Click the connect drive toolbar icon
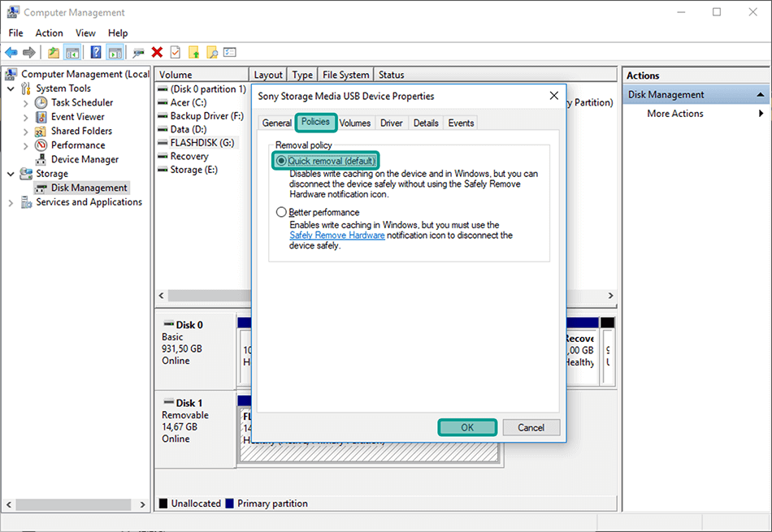Screen dimensions: 772x532 [138, 52]
